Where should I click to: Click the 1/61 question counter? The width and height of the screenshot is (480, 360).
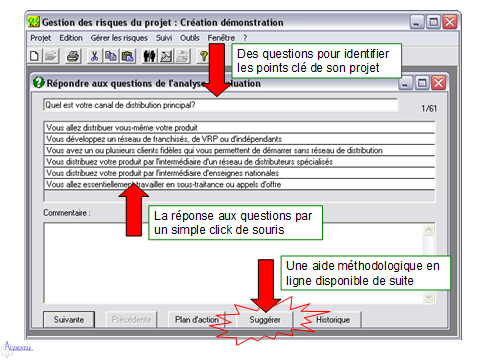(429, 108)
